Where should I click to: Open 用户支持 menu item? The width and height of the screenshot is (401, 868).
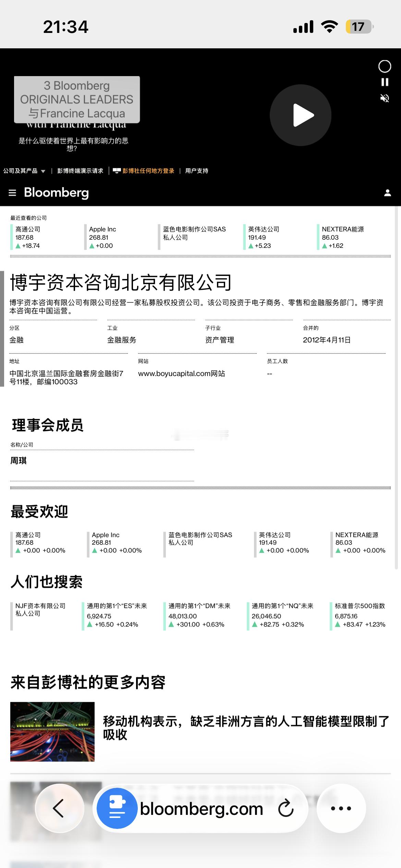point(197,171)
